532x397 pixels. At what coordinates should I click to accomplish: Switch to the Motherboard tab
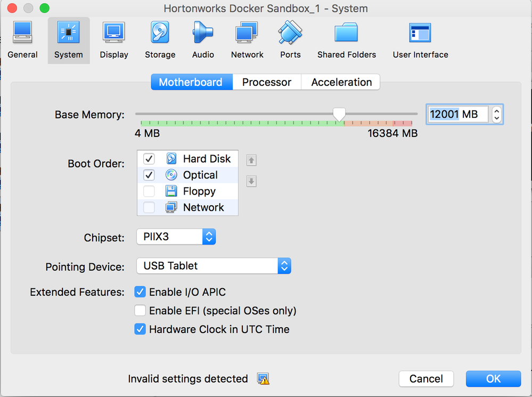tap(192, 82)
